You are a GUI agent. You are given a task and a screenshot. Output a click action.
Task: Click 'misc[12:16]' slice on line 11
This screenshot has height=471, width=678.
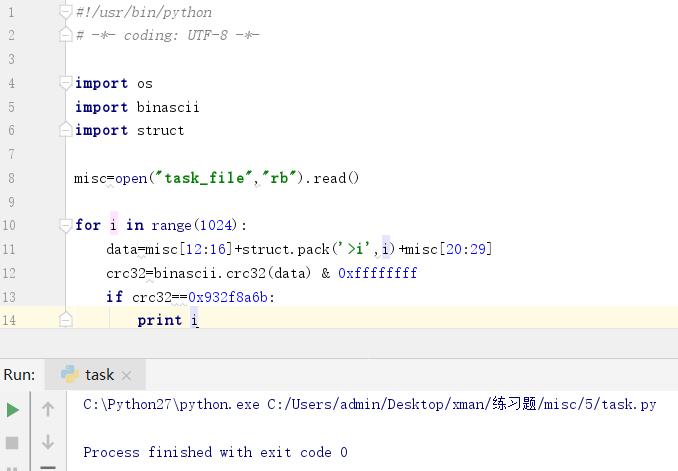click(189, 249)
